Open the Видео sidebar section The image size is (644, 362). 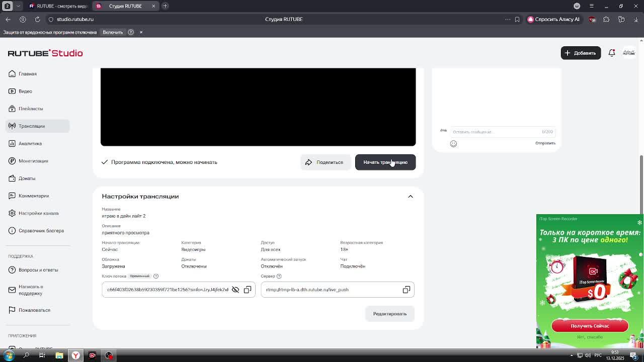point(37,91)
